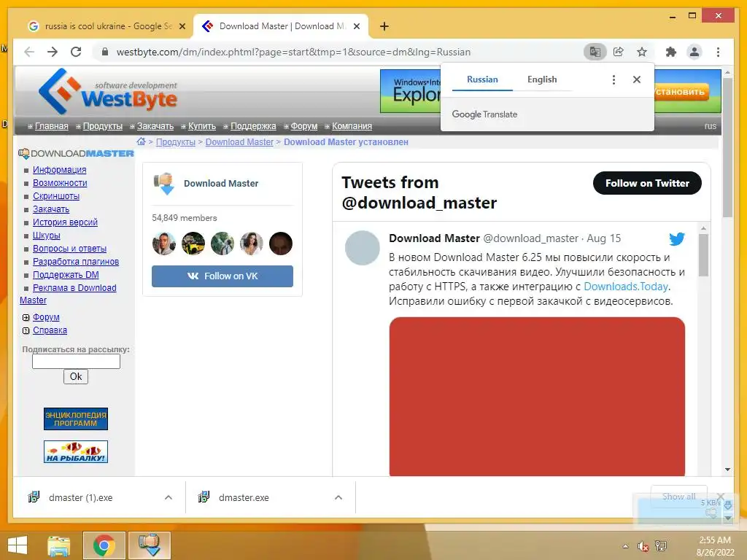
Task: Open Downloads.Today link in tweet
Action: pyautogui.click(x=626, y=287)
